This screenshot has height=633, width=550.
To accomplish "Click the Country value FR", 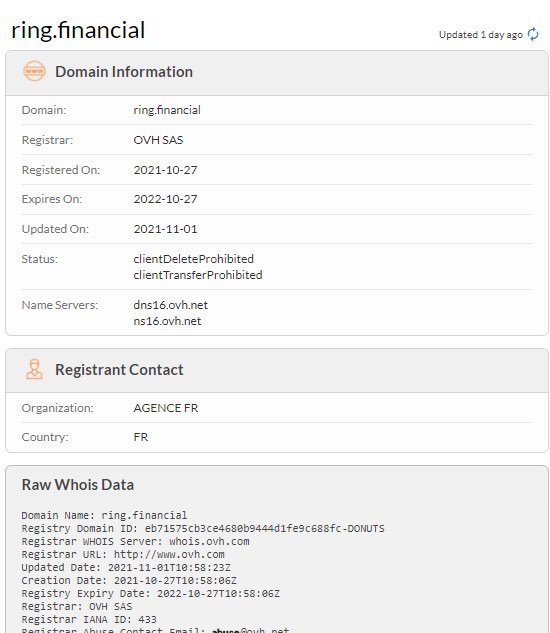I will pos(141,437).
